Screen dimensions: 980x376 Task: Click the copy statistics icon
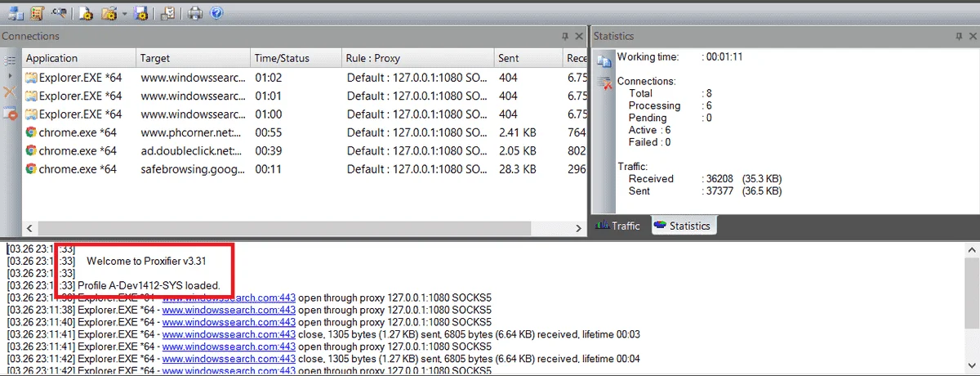coord(604,61)
